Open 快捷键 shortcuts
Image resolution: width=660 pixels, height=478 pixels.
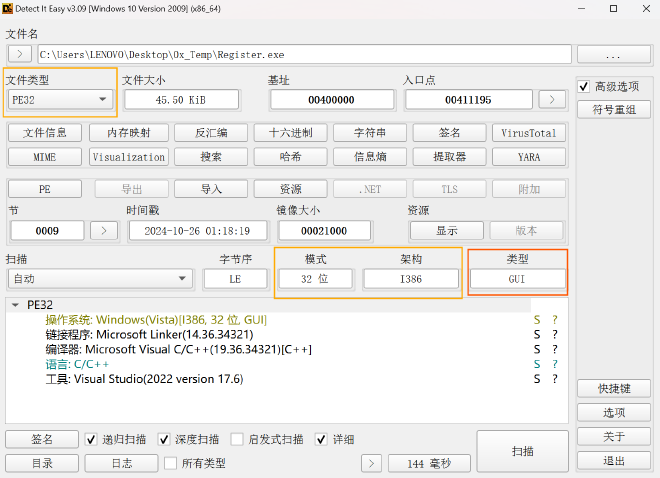click(614, 388)
